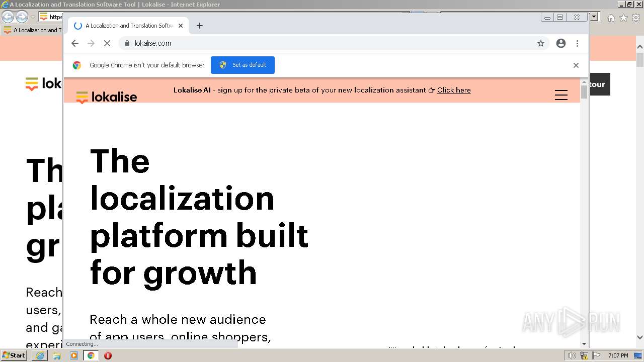Viewport: 644px width, 362px height.
Task: Open the Chrome profile account icon
Action: click(x=561, y=43)
